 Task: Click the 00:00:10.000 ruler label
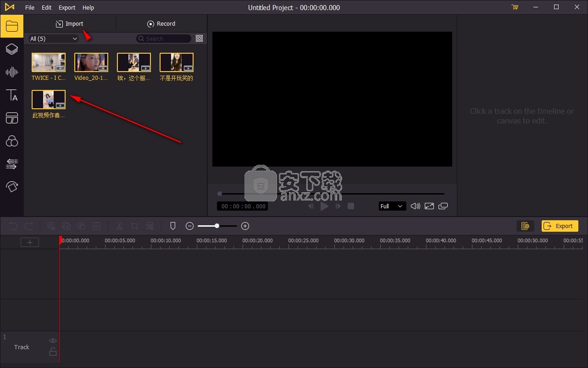tap(166, 240)
